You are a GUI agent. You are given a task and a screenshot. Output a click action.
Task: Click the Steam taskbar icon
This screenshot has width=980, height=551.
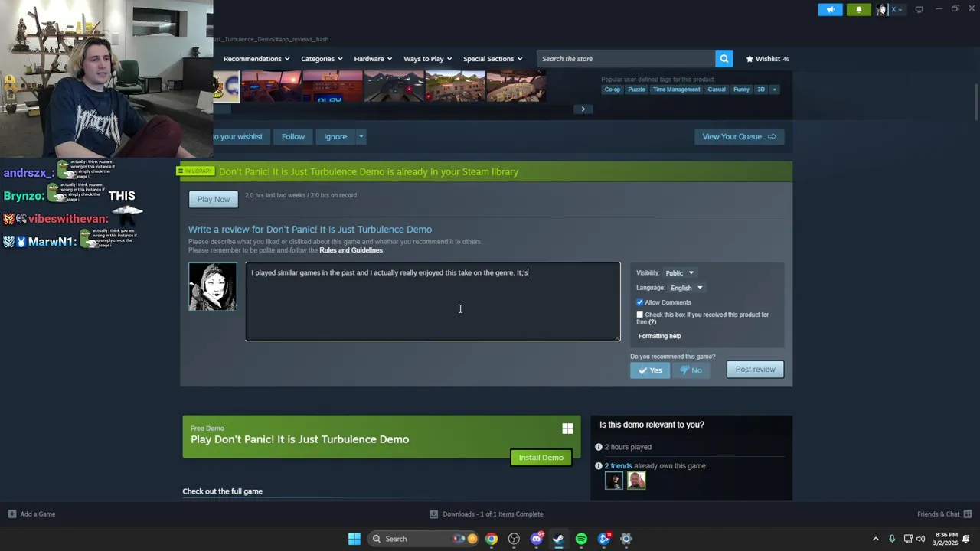558,539
